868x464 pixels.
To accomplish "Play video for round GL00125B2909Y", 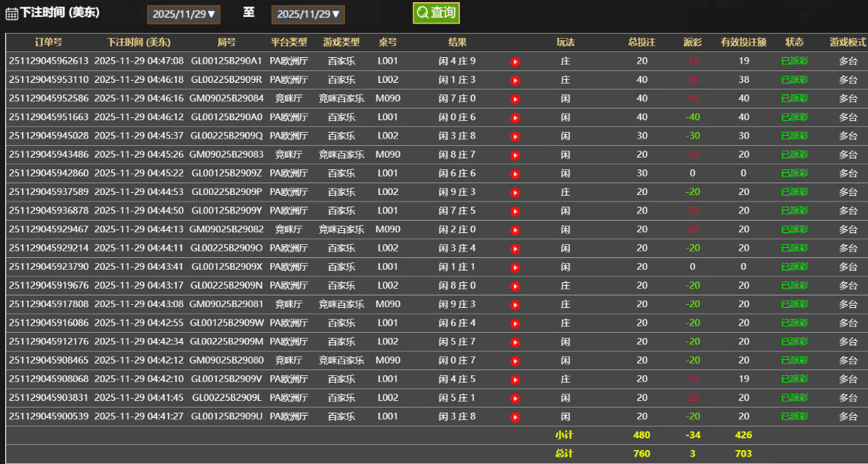I will [515, 210].
